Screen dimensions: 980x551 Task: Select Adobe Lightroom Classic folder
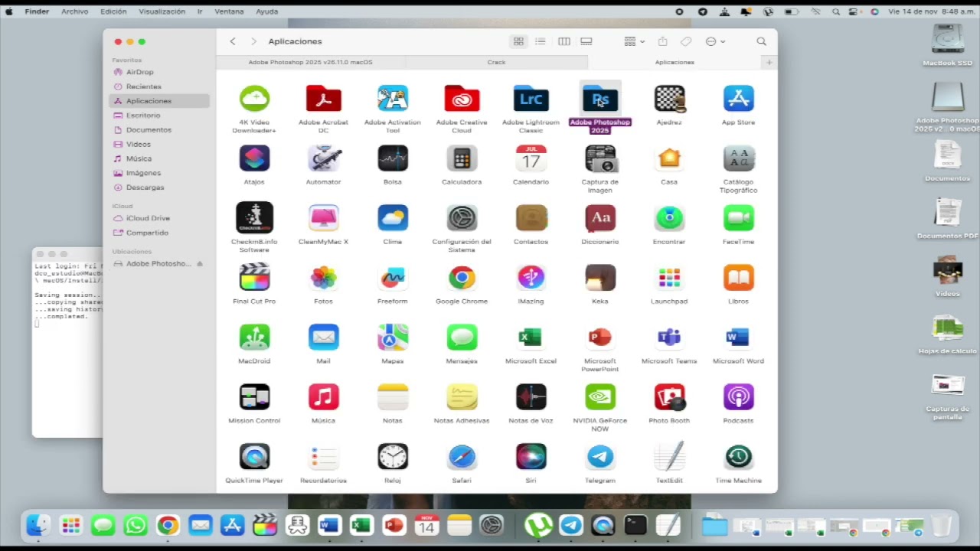531,99
